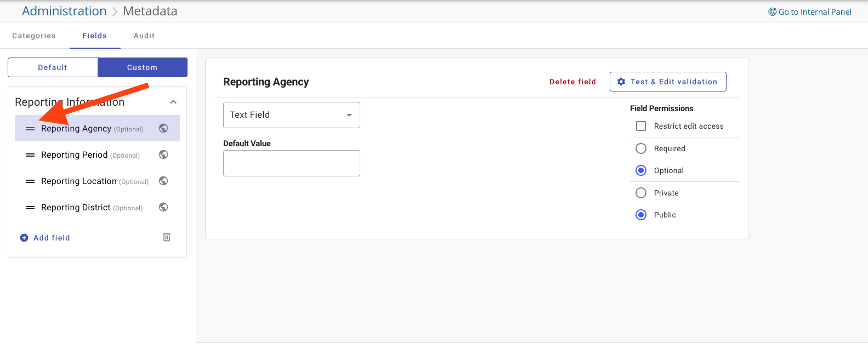Screen dimensions: 868x344
Task: Select the Required radio button
Action: 641,148
